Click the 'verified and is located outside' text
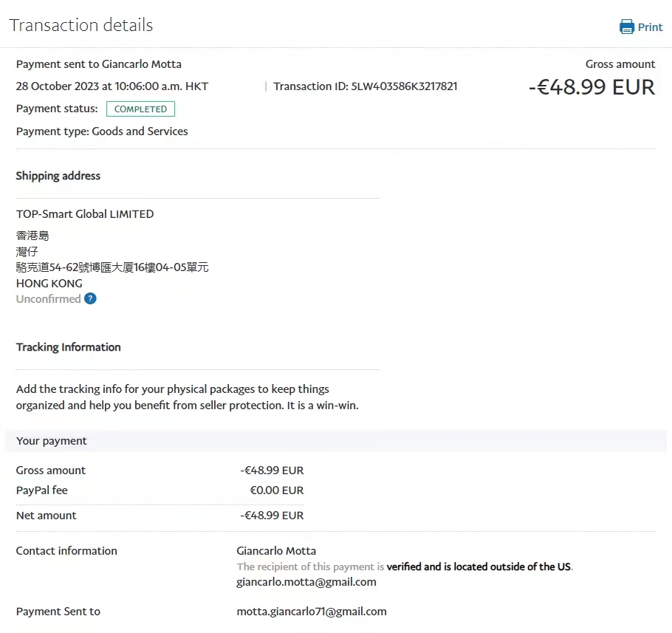 [x=479, y=567]
